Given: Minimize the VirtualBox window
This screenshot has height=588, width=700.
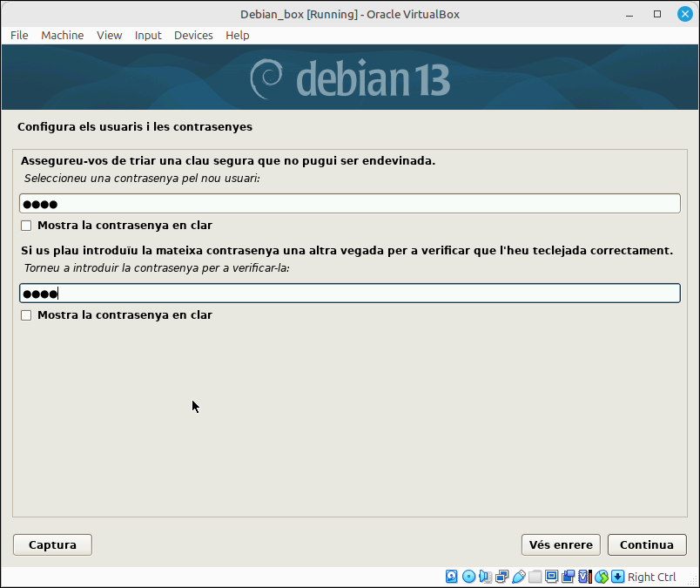Looking at the screenshot, I should click(629, 14).
